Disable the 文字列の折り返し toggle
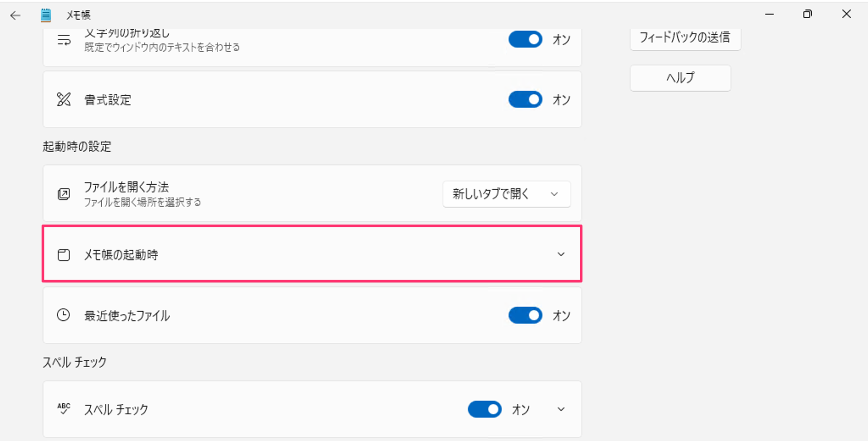The height and width of the screenshot is (441, 868). coord(525,39)
